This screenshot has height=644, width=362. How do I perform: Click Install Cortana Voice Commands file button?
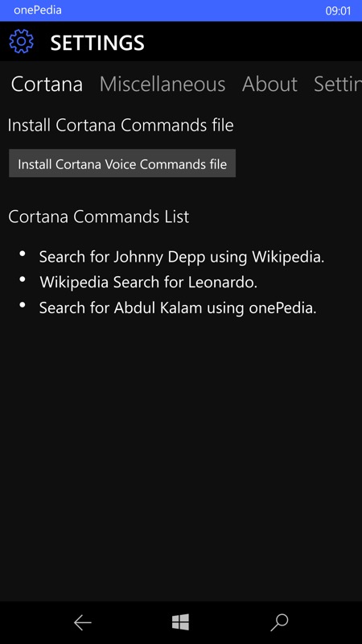(x=122, y=163)
